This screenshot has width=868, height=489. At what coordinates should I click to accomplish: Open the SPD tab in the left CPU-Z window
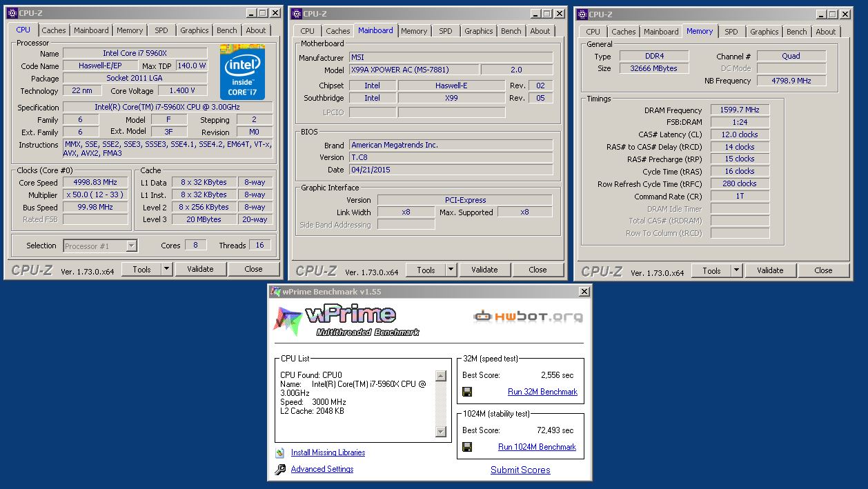[161, 30]
